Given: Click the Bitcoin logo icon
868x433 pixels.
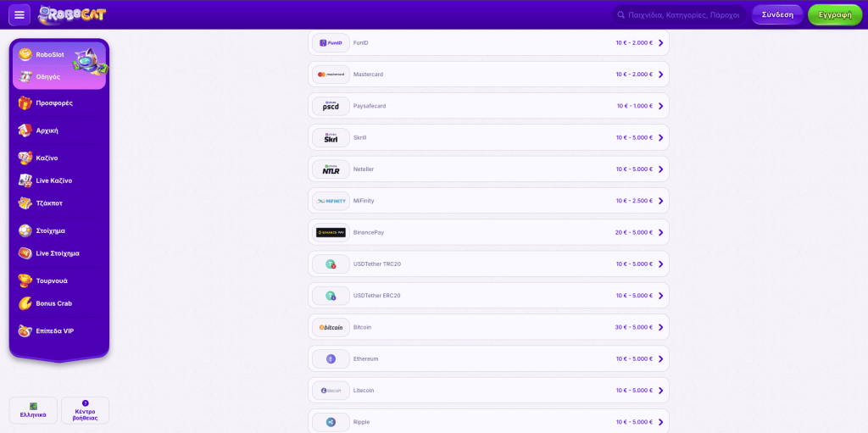Looking at the screenshot, I should 331,327.
